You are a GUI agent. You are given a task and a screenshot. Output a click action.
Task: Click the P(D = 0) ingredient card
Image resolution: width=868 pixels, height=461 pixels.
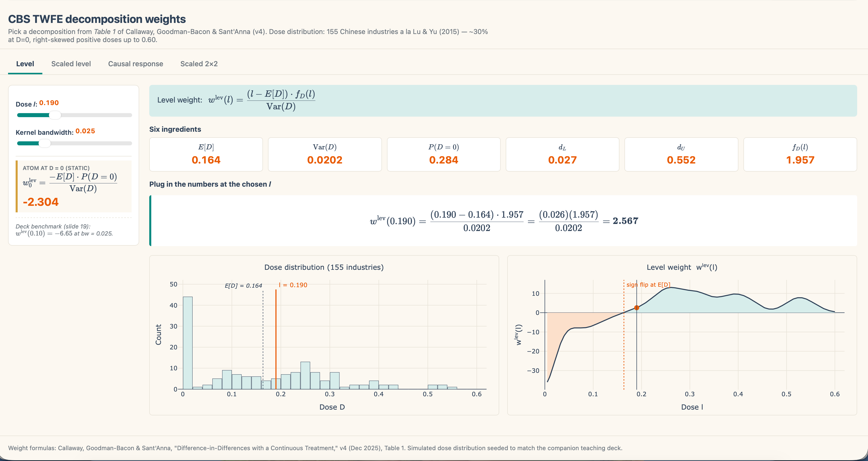tap(443, 155)
